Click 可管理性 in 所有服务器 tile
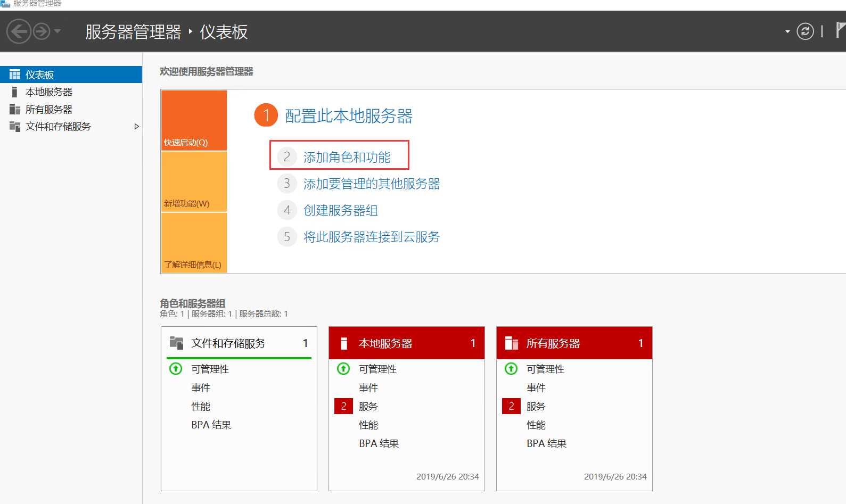Screen dimensions: 846x504 (x=546, y=369)
